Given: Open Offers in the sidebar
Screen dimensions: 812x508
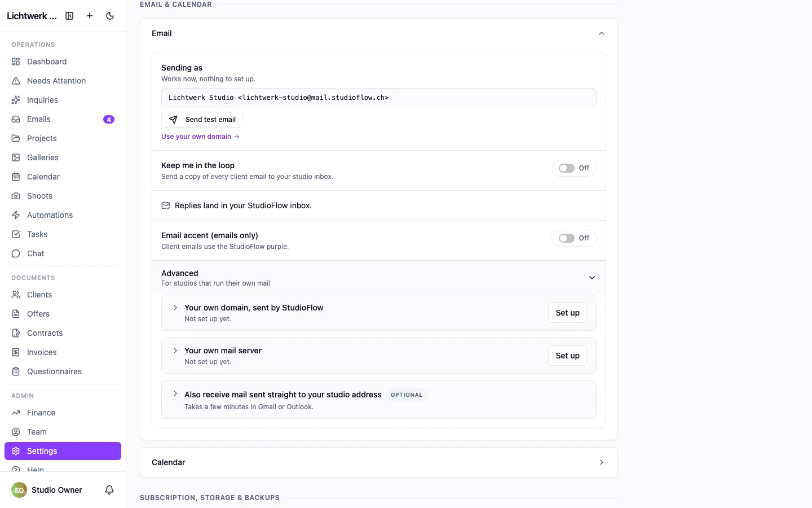Looking at the screenshot, I should (x=63, y=314).
